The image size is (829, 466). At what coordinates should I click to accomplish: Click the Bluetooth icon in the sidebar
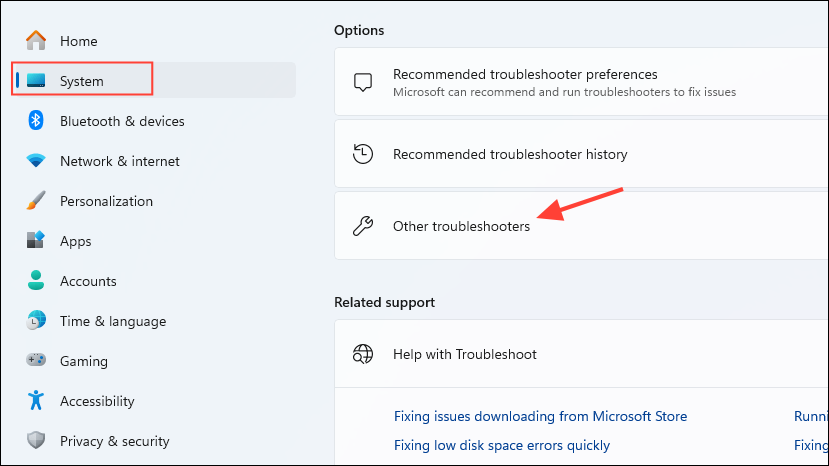coord(36,121)
